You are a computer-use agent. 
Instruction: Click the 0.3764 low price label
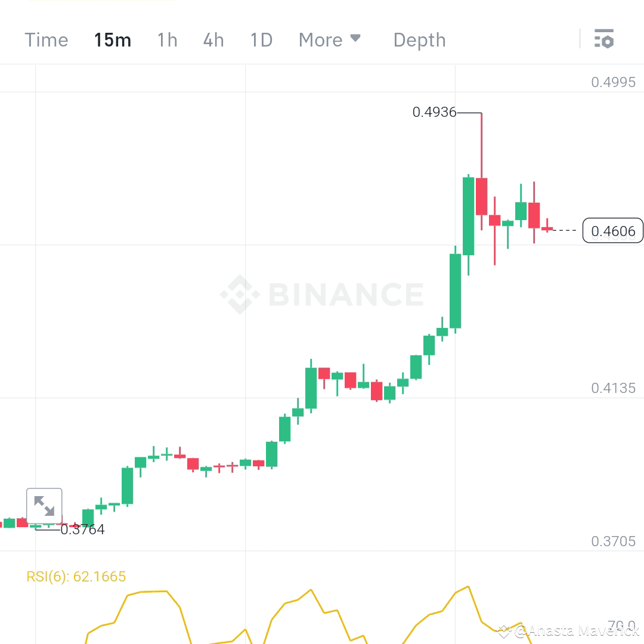[82, 529]
